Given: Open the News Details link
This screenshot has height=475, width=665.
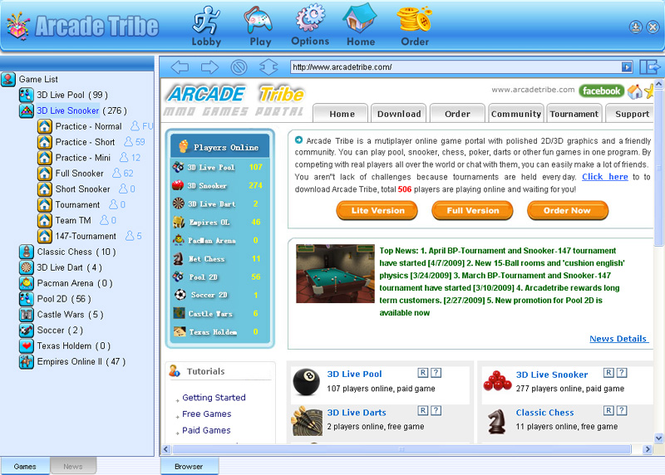Looking at the screenshot, I should (618, 339).
